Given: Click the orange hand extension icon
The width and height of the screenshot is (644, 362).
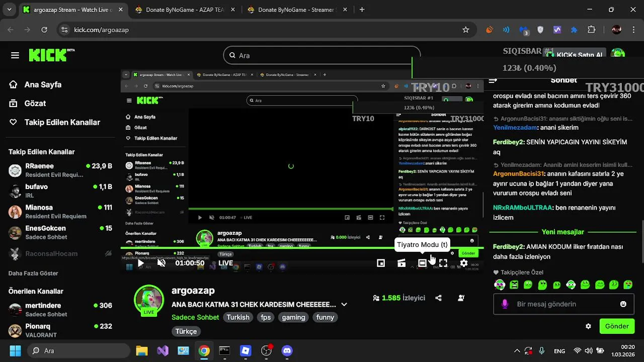Looking at the screenshot, I should click(x=489, y=30).
